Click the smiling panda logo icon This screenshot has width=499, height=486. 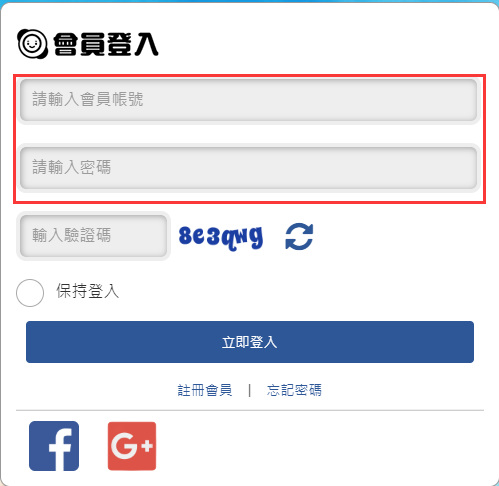[x=32, y=44]
